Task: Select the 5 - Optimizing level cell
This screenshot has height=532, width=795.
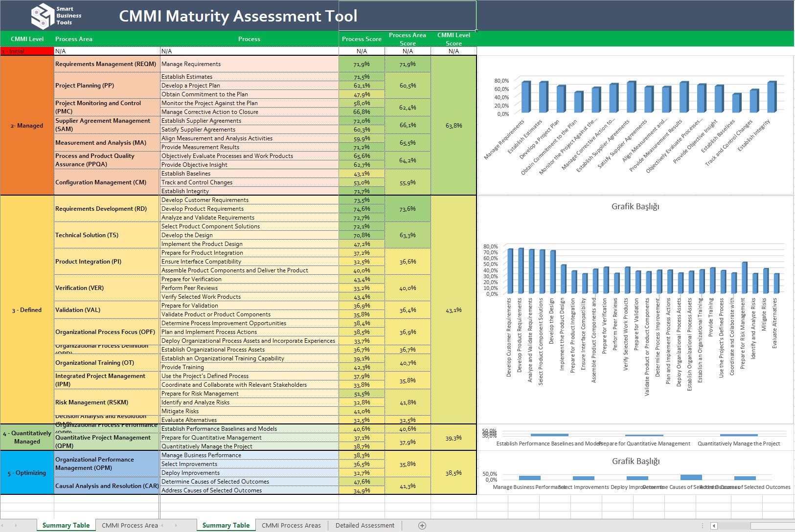Action: click(27, 472)
